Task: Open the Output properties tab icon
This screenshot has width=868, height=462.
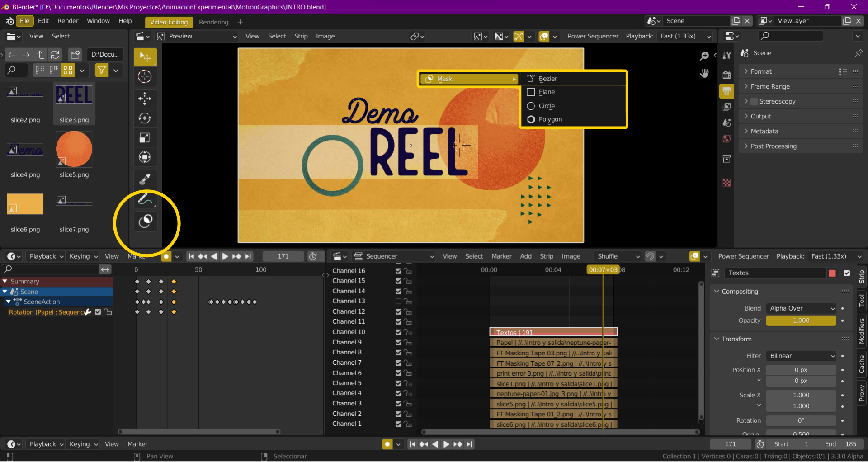Action: coord(726,91)
